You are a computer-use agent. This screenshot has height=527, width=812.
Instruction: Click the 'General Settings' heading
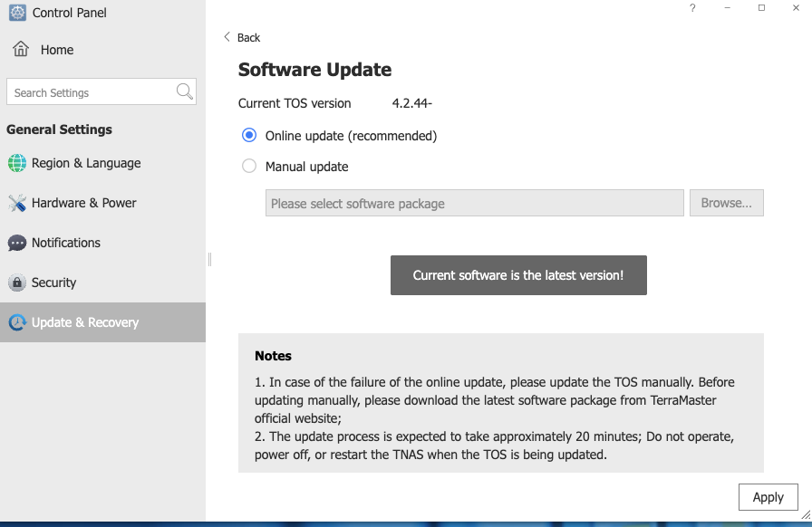[59, 129]
